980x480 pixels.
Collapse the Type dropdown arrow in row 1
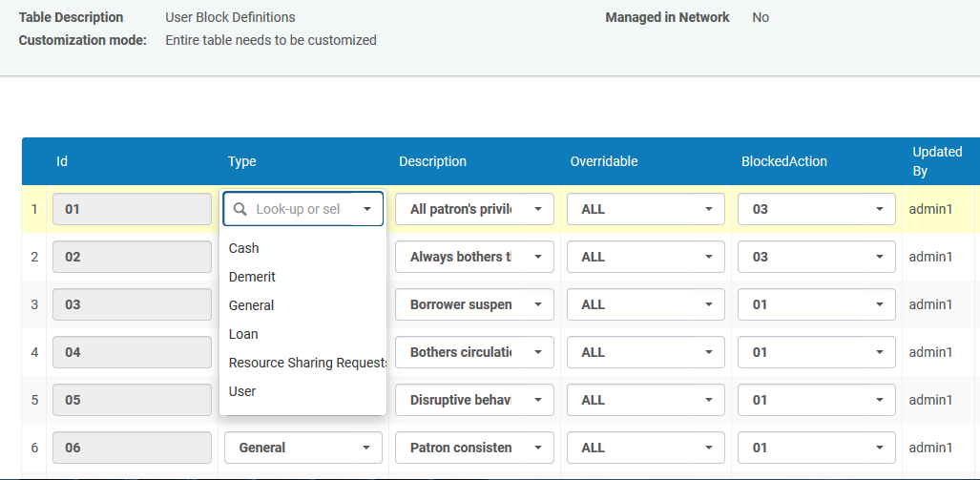point(366,209)
